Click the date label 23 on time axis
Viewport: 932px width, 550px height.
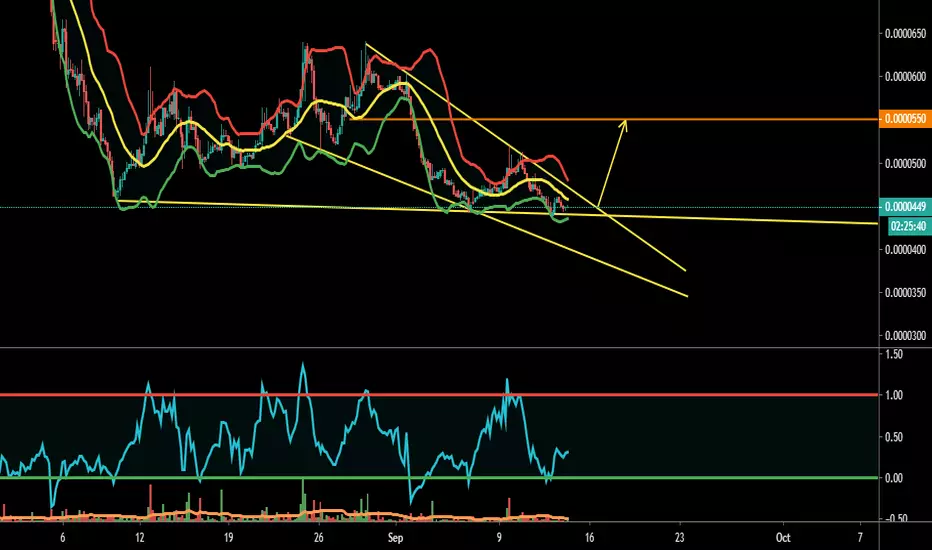pyautogui.click(x=679, y=538)
